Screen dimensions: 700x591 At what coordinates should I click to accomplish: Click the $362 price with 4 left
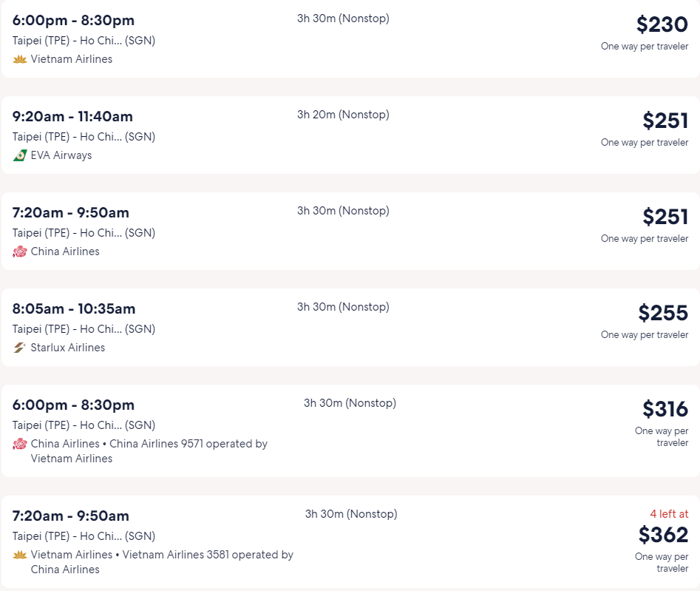point(663,535)
